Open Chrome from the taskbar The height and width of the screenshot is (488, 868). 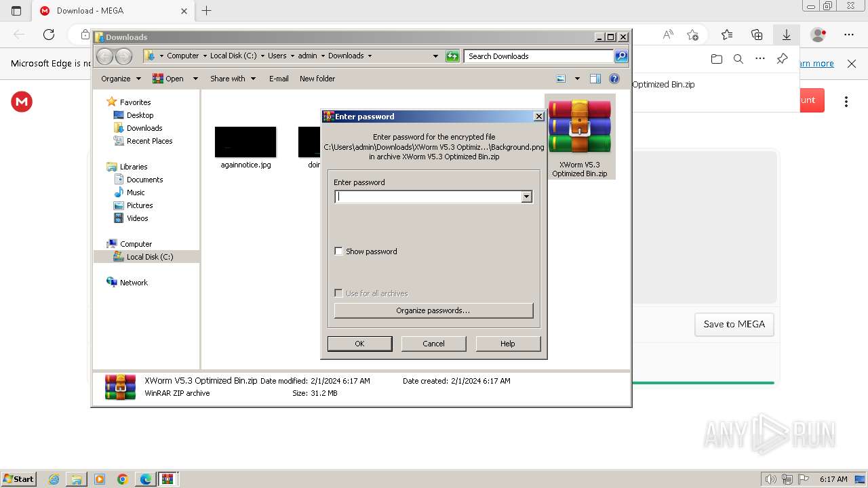(123, 479)
